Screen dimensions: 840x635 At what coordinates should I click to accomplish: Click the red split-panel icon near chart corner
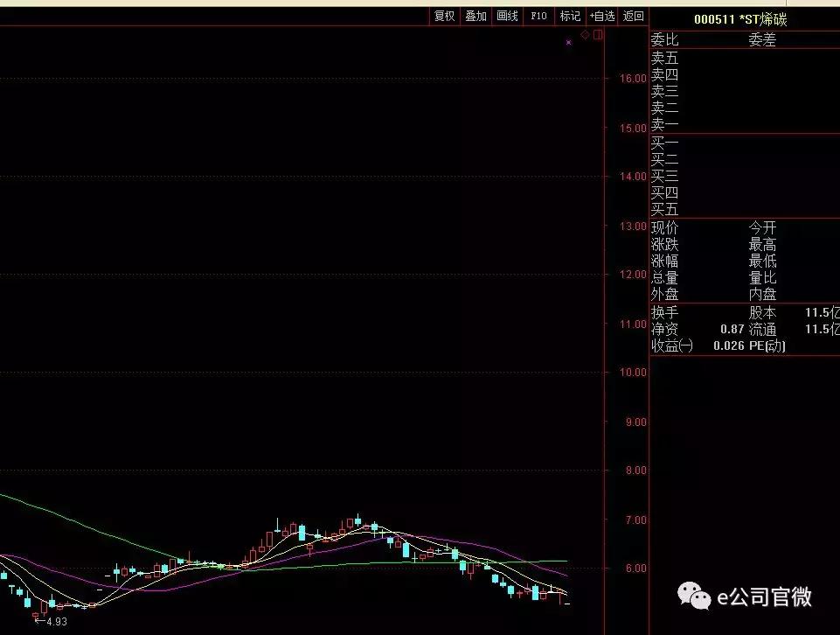click(x=598, y=35)
